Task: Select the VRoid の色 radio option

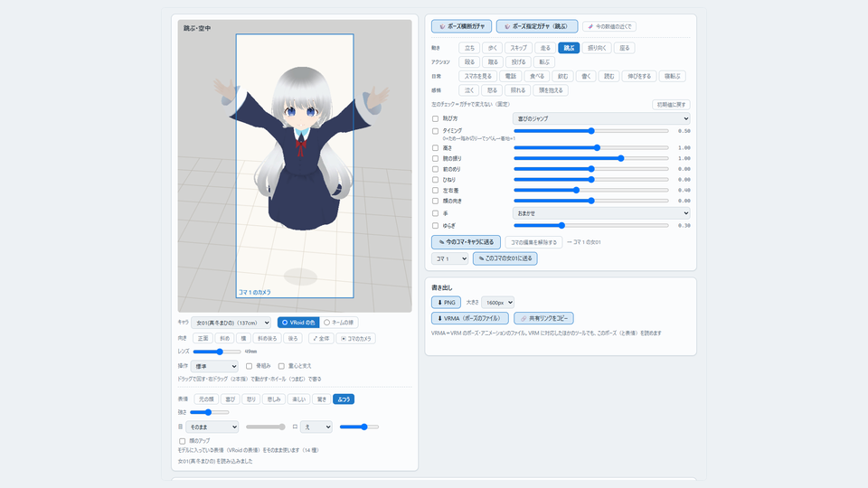Action: pyautogui.click(x=298, y=322)
